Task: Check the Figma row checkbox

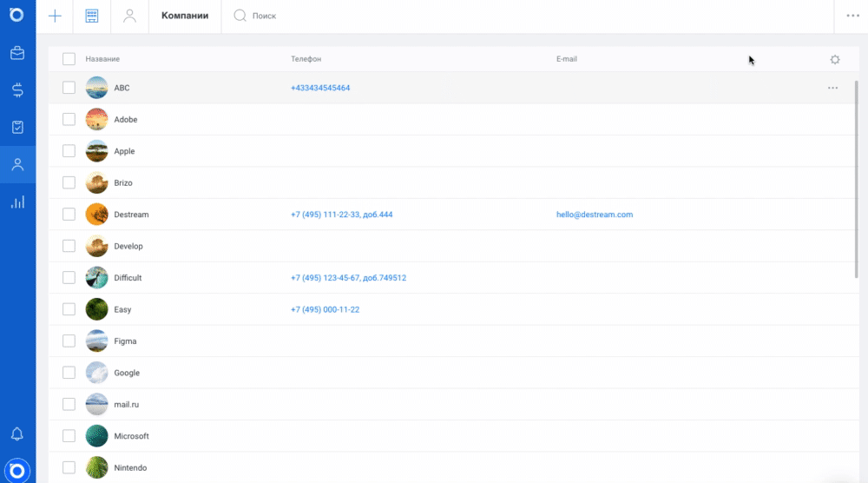Action: click(x=69, y=341)
